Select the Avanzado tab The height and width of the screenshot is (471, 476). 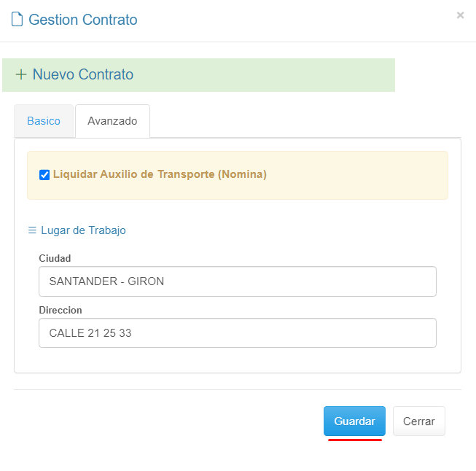click(x=112, y=121)
